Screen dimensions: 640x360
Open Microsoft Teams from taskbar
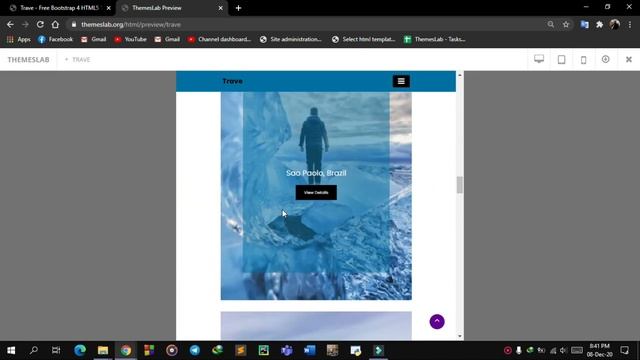(x=287, y=350)
